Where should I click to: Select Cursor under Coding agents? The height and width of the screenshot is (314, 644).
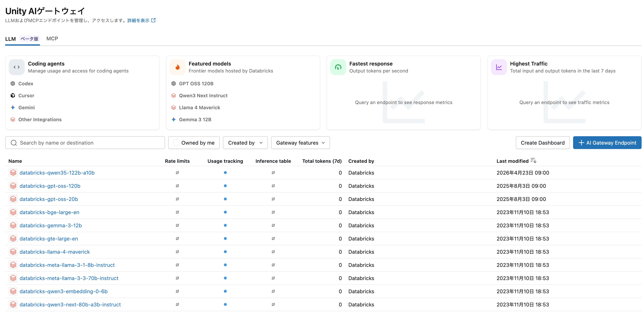pos(26,95)
